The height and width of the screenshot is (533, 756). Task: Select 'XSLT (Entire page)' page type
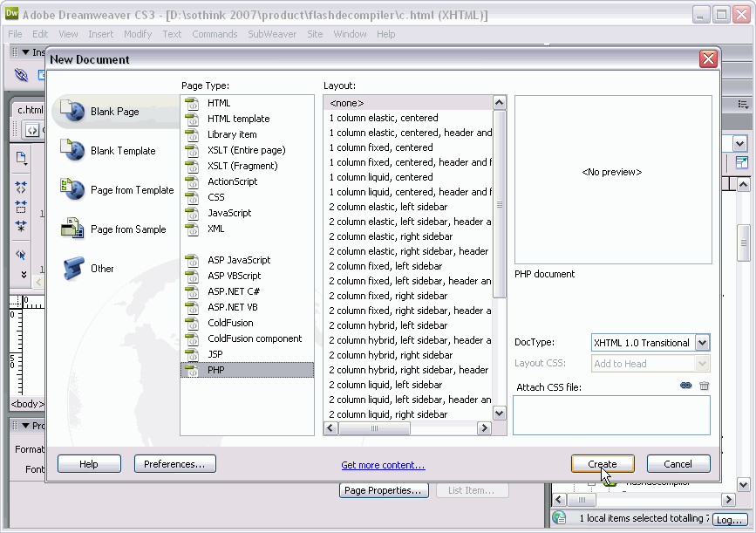(247, 151)
